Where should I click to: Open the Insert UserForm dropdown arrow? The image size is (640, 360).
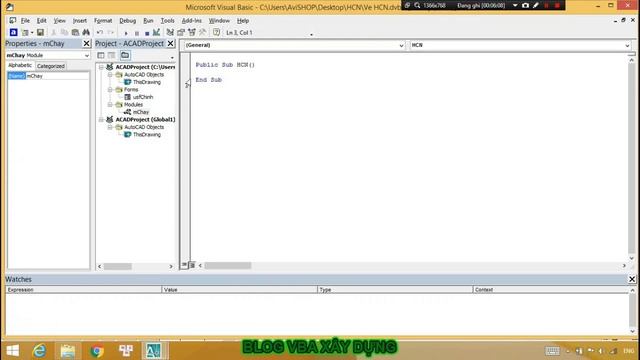[32, 33]
